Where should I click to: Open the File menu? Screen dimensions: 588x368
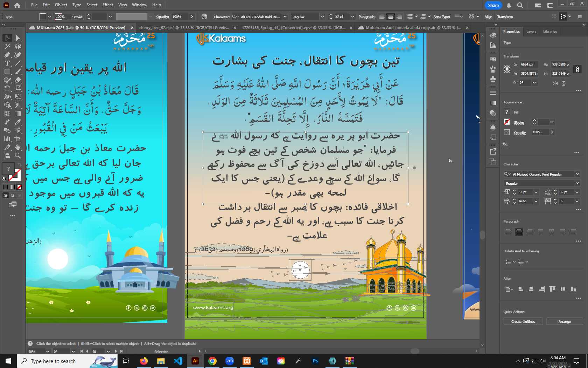(34, 5)
